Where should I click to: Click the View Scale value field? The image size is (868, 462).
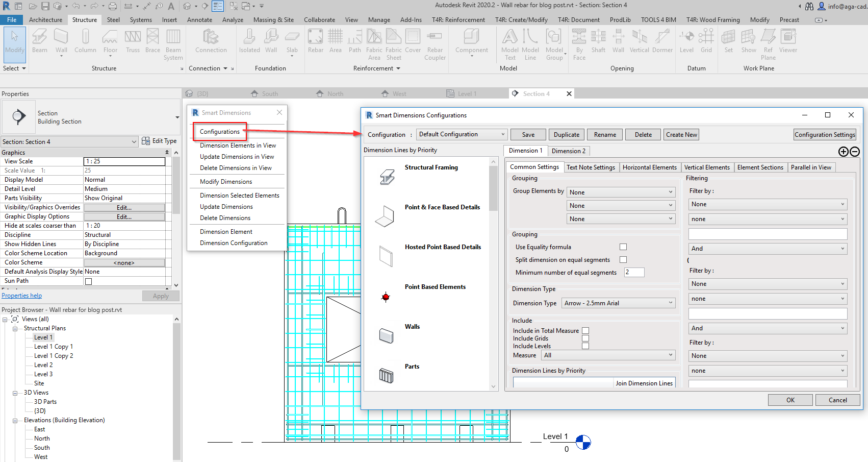coord(124,162)
